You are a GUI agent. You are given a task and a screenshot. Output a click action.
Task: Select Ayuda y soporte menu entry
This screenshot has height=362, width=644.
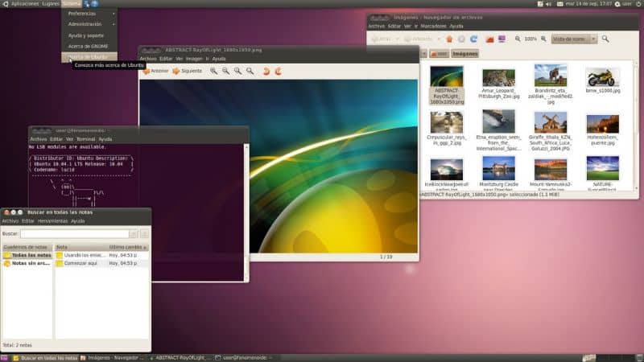(x=89, y=35)
